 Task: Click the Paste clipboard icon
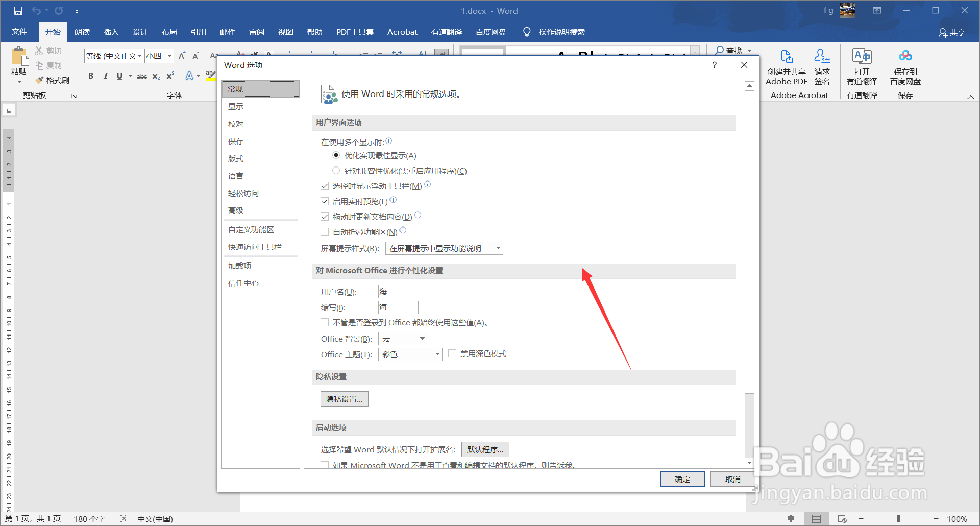click(19, 56)
